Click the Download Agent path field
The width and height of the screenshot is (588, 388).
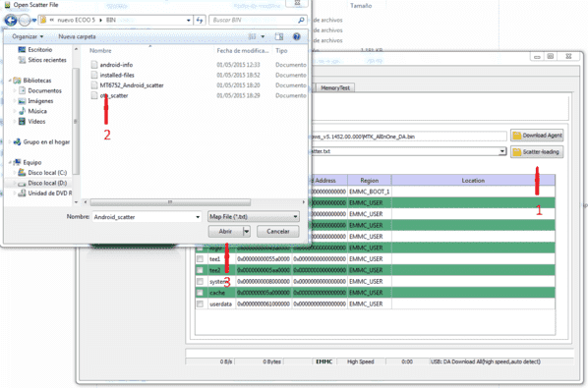click(409, 137)
